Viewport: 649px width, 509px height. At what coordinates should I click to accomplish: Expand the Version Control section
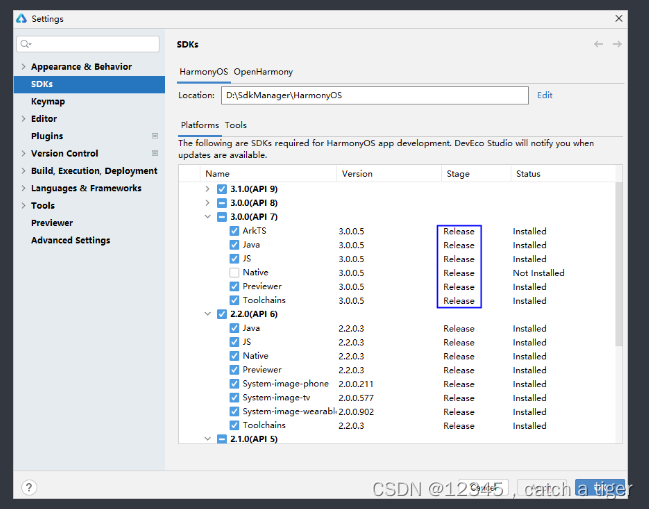pos(23,154)
